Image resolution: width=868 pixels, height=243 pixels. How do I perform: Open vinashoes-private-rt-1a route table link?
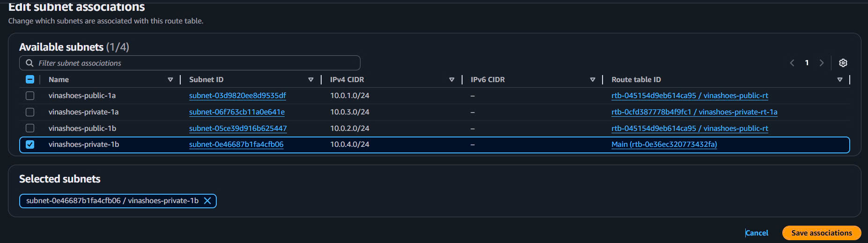click(x=694, y=112)
